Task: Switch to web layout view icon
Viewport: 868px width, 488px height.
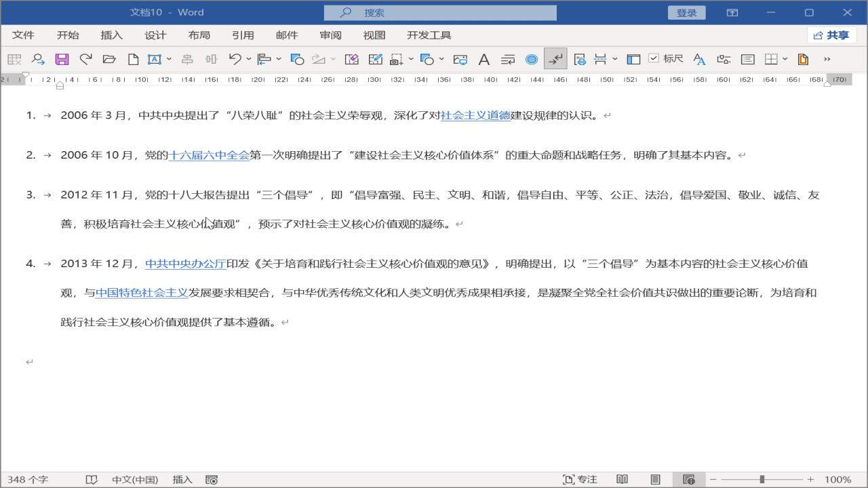Action: pos(688,479)
